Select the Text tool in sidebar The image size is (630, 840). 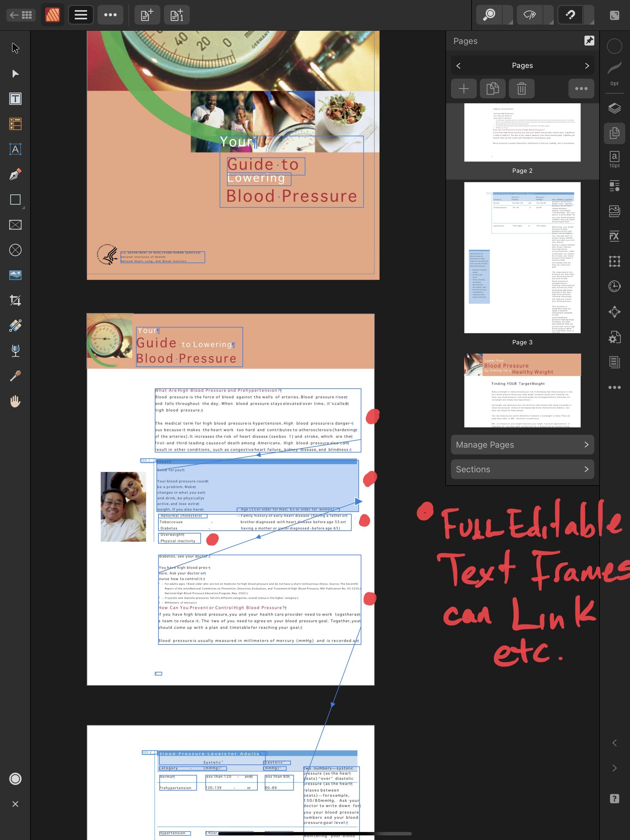(14, 99)
